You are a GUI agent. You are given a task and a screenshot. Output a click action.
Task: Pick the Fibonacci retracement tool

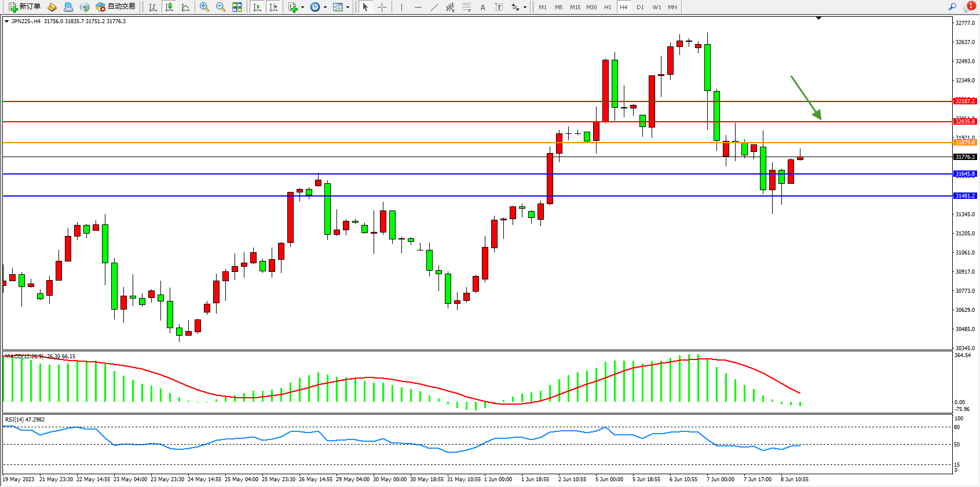tap(466, 7)
